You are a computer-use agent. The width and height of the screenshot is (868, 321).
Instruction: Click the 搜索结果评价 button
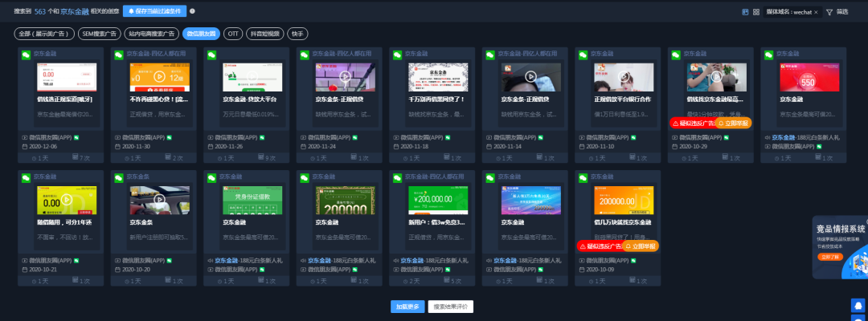pos(450,307)
